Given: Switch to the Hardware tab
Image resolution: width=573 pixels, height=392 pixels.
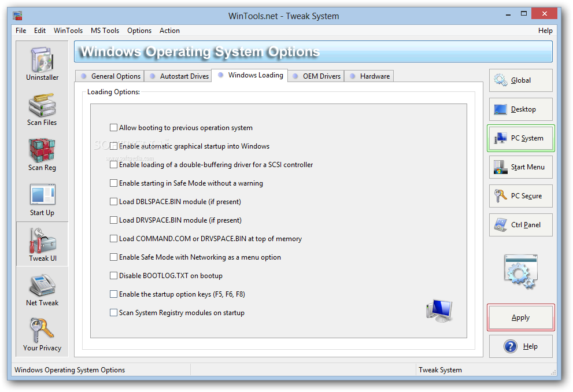Looking at the screenshot, I should coord(369,76).
